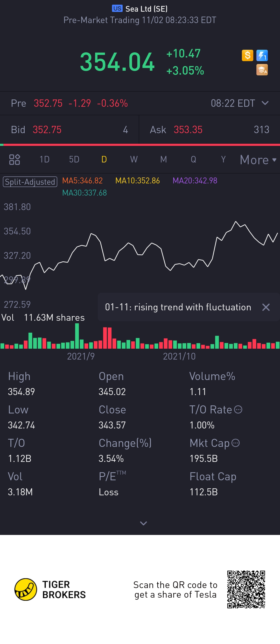Open the chart layout grid icon
Image resolution: width=280 pixels, height=644 pixels.
click(x=15, y=160)
